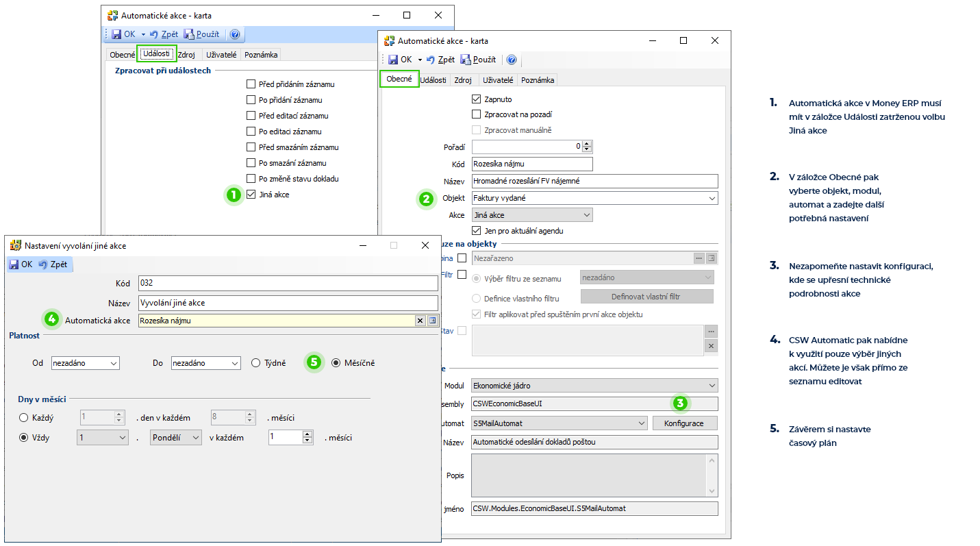Open help icon in back Automatické akce karta
Viewport: 980px width, 546px height.
(235, 34)
